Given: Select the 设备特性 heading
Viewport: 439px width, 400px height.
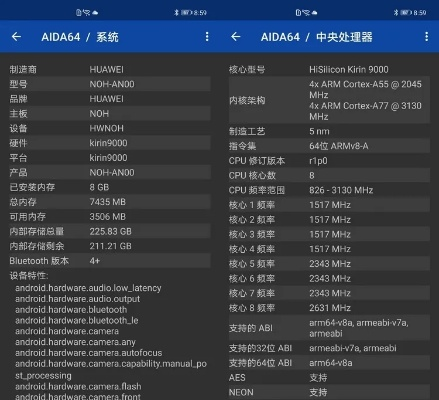Looking at the screenshot, I should 29,276.
